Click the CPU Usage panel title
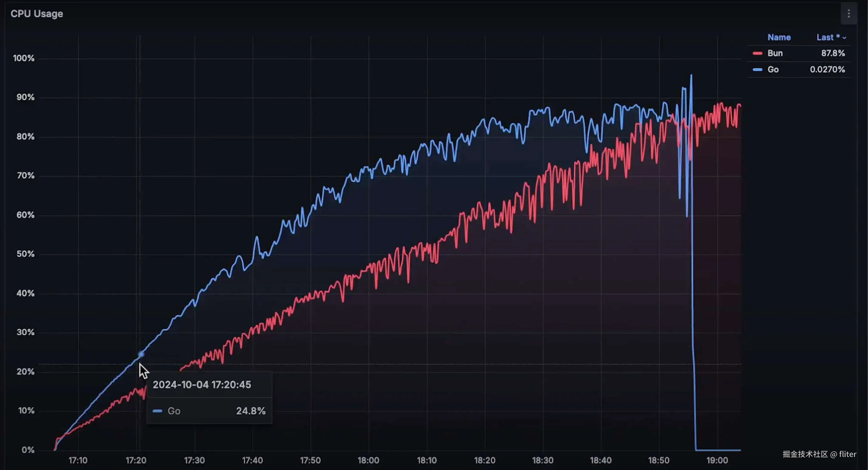This screenshot has height=470, width=868. (x=37, y=14)
